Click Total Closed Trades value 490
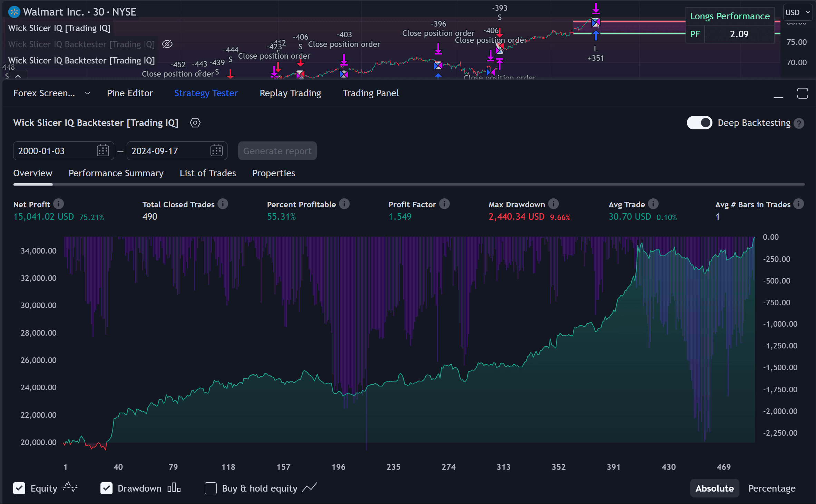The image size is (816, 504). coord(150,217)
